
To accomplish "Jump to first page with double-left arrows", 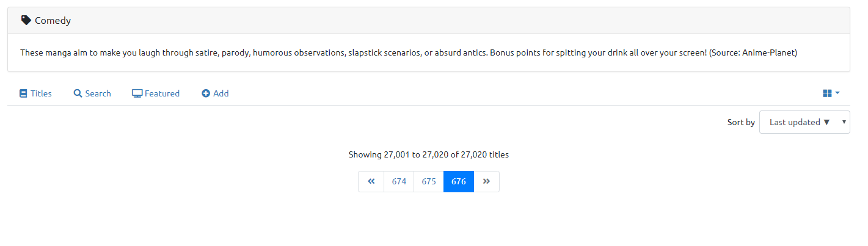I will pyautogui.click(x=371, y=181).
